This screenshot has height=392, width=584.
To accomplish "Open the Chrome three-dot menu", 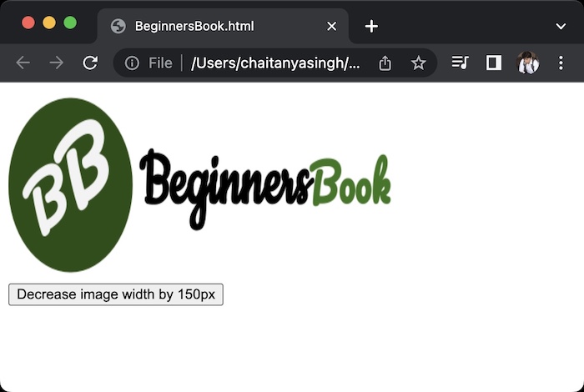I will click(x=561, y=63).
